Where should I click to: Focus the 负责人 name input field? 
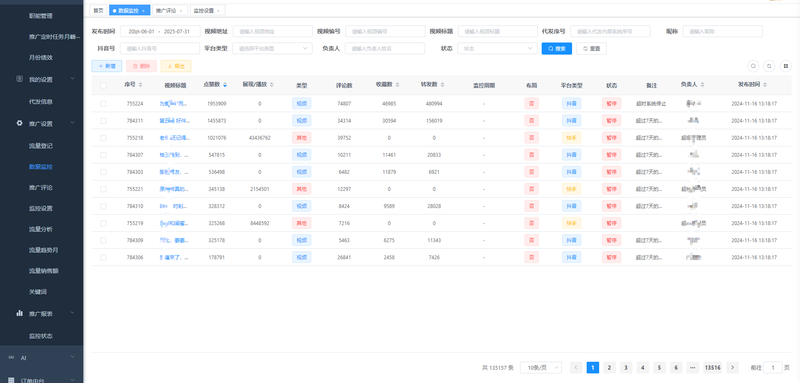pos(385,48)
